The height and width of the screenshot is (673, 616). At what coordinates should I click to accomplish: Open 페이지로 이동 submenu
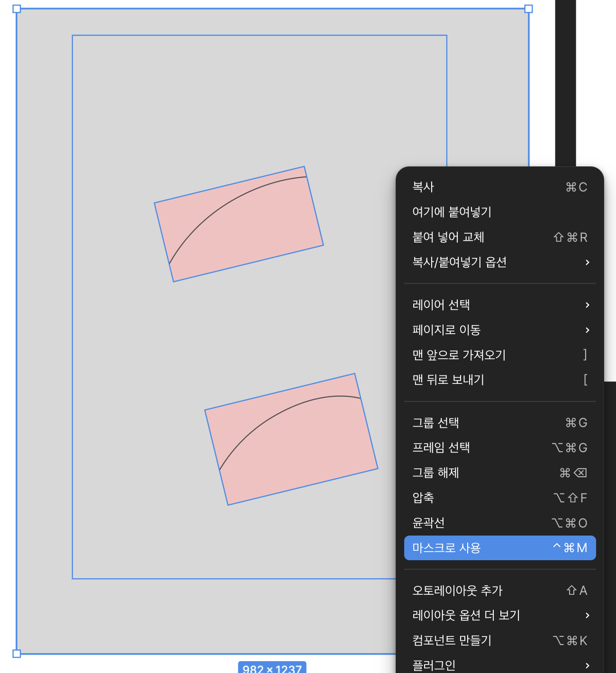[500, 330]
